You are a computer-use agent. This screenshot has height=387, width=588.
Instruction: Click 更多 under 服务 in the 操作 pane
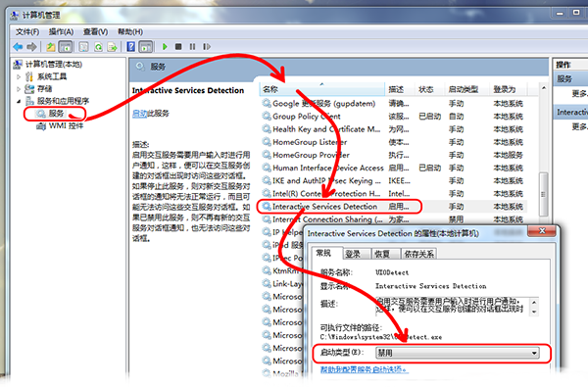tap(579, 93)
